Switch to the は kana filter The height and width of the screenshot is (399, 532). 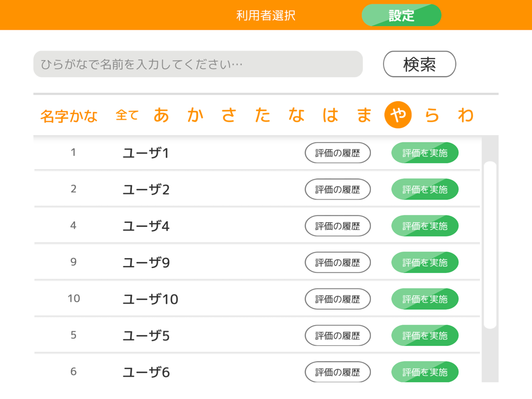click(330, 115)
